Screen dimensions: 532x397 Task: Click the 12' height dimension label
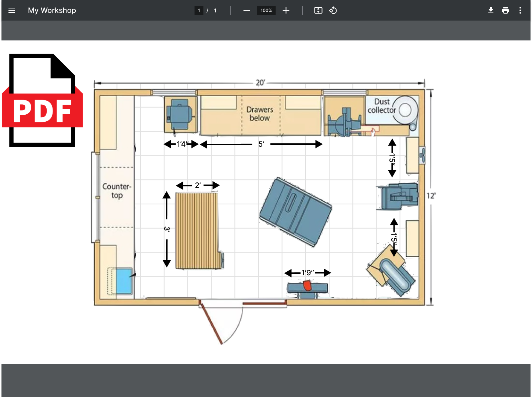431,196
